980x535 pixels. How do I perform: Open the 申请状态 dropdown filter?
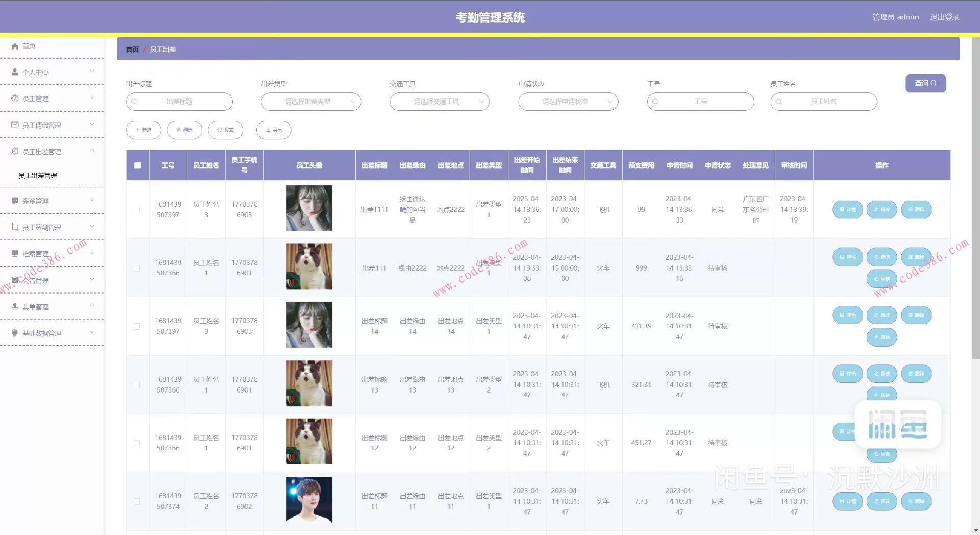coord(568,102)
